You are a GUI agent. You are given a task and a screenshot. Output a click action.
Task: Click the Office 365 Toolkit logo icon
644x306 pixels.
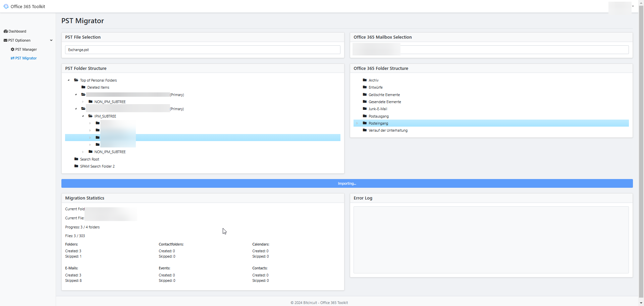(6, 6)
